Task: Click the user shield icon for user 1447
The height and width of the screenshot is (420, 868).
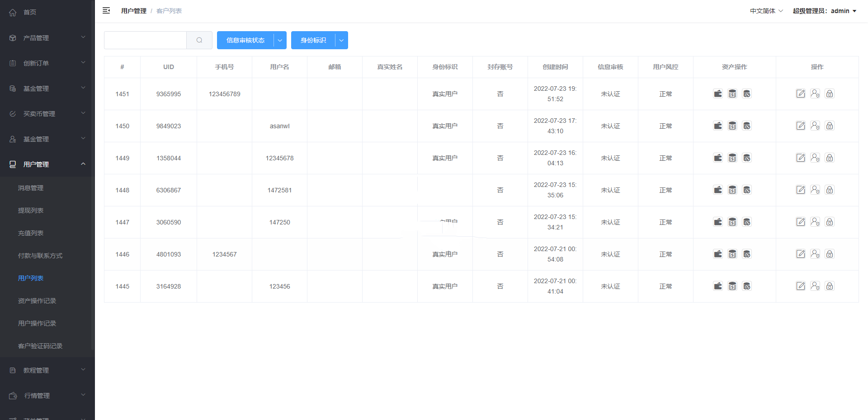Action: point(815,222)
